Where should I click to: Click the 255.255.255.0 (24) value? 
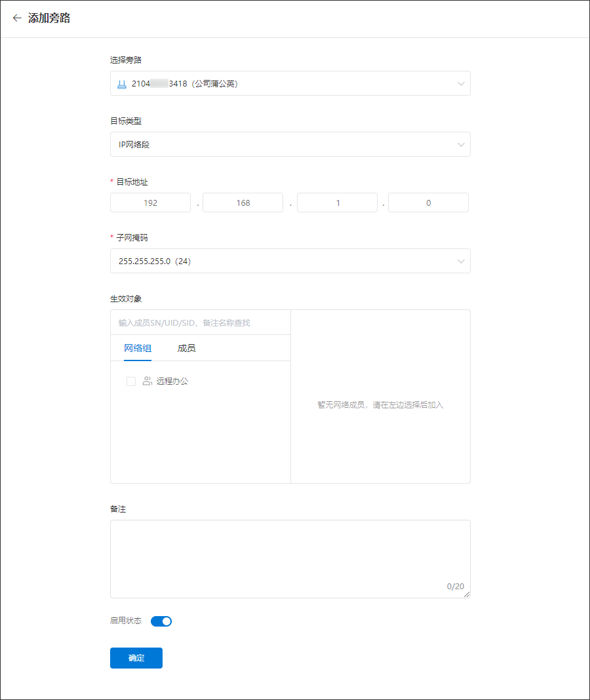[155, 261]
